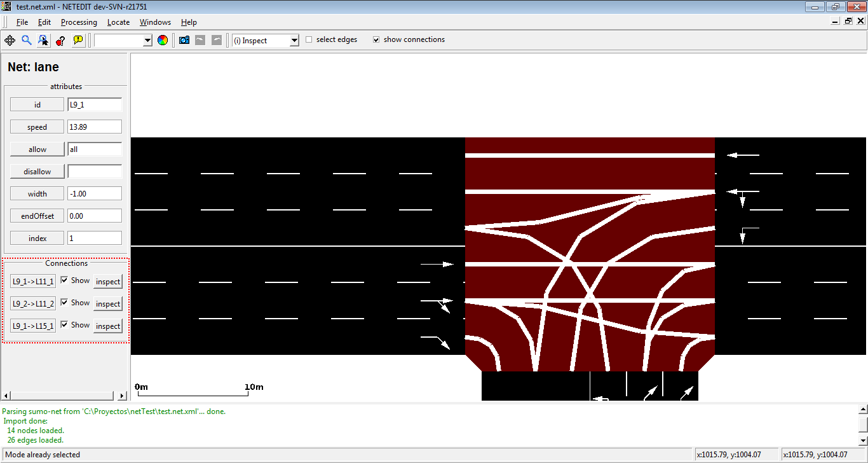Click the allow attribute button

pos(37,149)
